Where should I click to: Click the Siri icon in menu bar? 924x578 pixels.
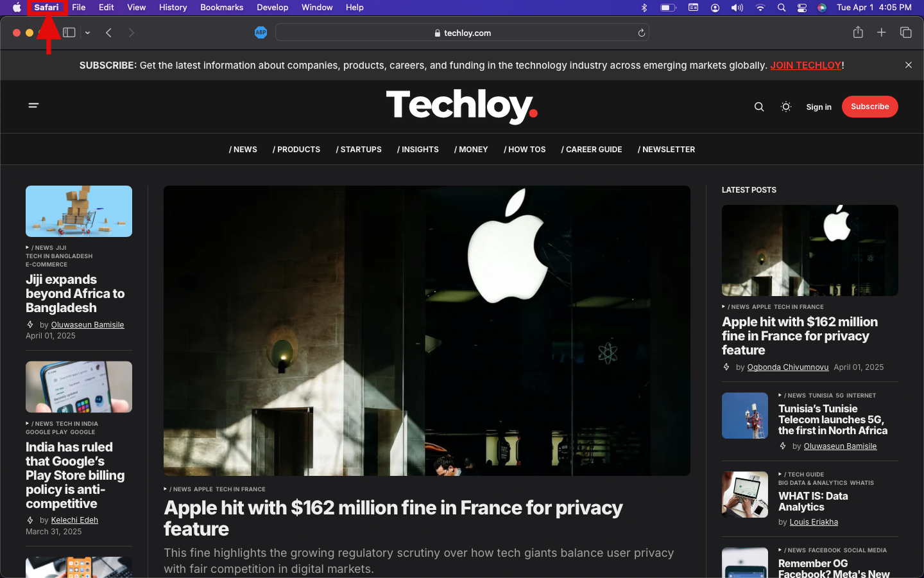[x=822, y=8]
